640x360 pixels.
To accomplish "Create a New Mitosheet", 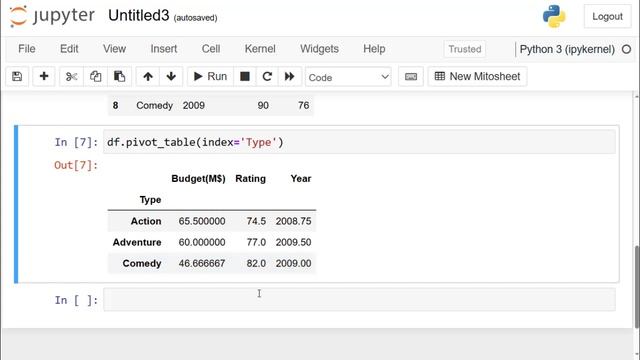I will pyautogui.click(x=478, y=76).
